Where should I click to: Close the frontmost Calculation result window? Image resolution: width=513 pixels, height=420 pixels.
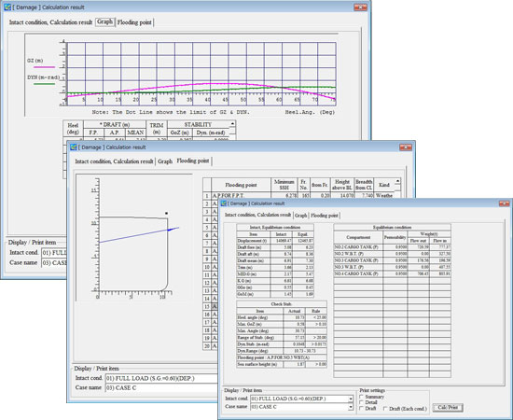click(x=505, y=203)
